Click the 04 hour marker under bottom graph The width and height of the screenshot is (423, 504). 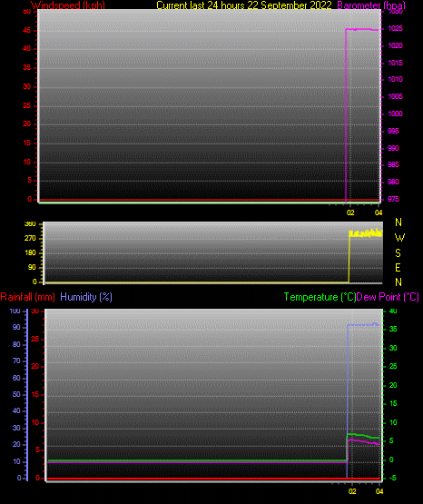(x=379, y=491)
